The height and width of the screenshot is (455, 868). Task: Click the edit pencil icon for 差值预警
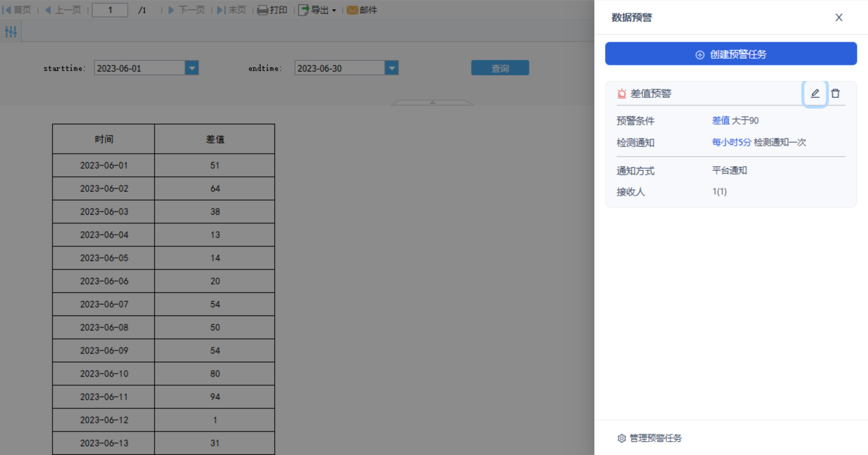pos(815,94)
